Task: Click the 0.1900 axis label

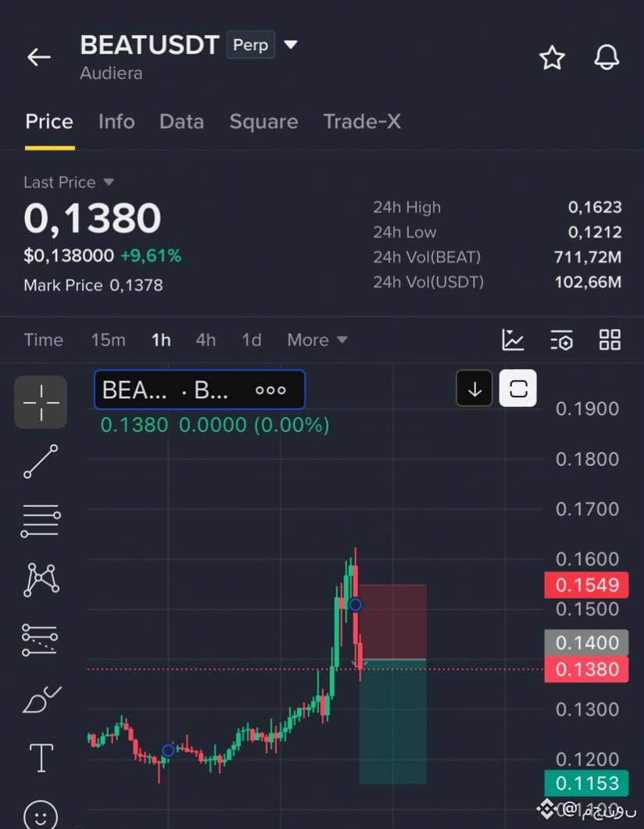Action: point(587,409)
